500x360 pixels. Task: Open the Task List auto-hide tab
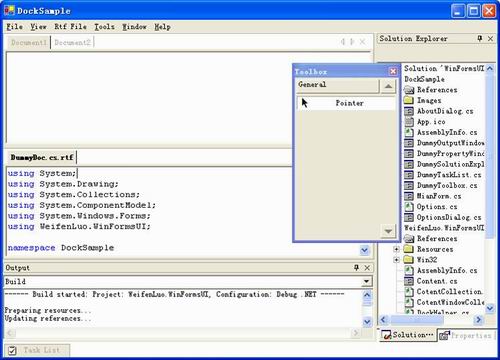[x=37, y=350]
